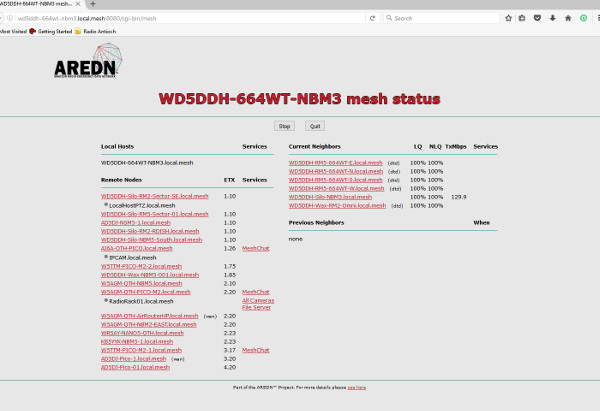The image size is (600, 411).
Task: Close the WD5DDH-664WT-NBM3 mesh tab
Action: (x=78, y=4)
